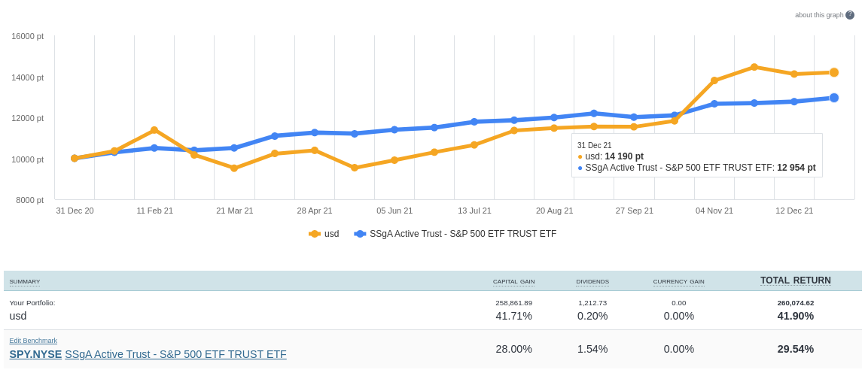The image size is (868, 385).
Task: Click the question mark help icon
Action: coord(850,15)
